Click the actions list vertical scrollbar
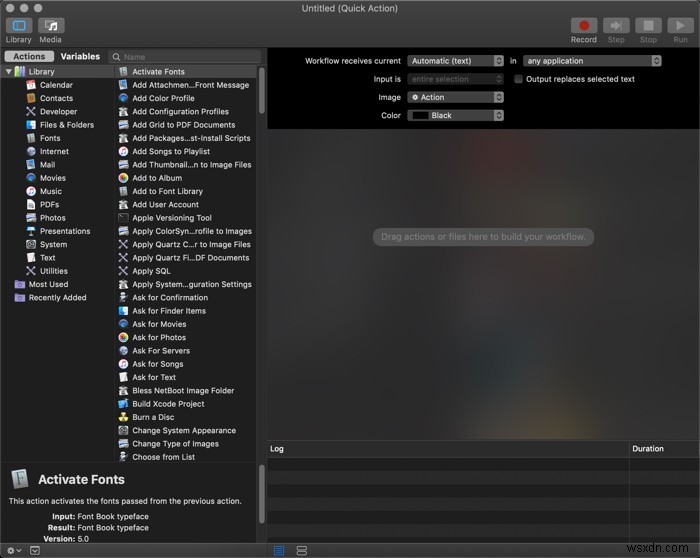This screenshot has height=558, width=700. (262, 91)
